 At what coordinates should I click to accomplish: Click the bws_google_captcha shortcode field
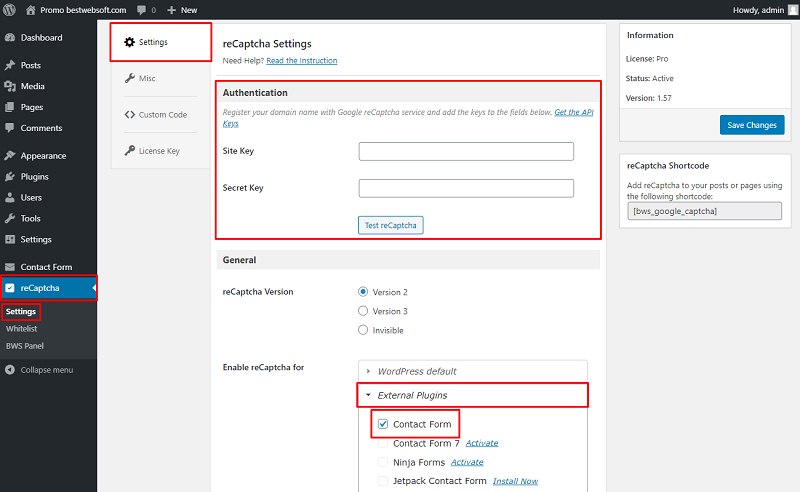click(x=704, y=211)
